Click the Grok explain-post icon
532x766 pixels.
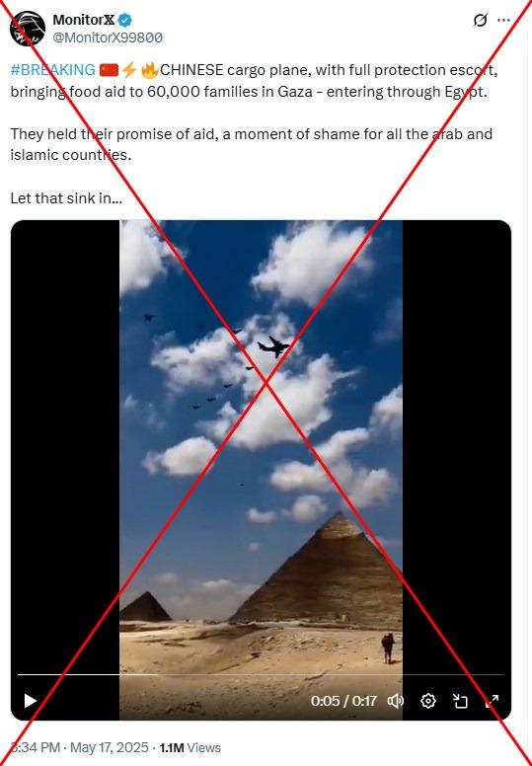(x=481, y=20)
